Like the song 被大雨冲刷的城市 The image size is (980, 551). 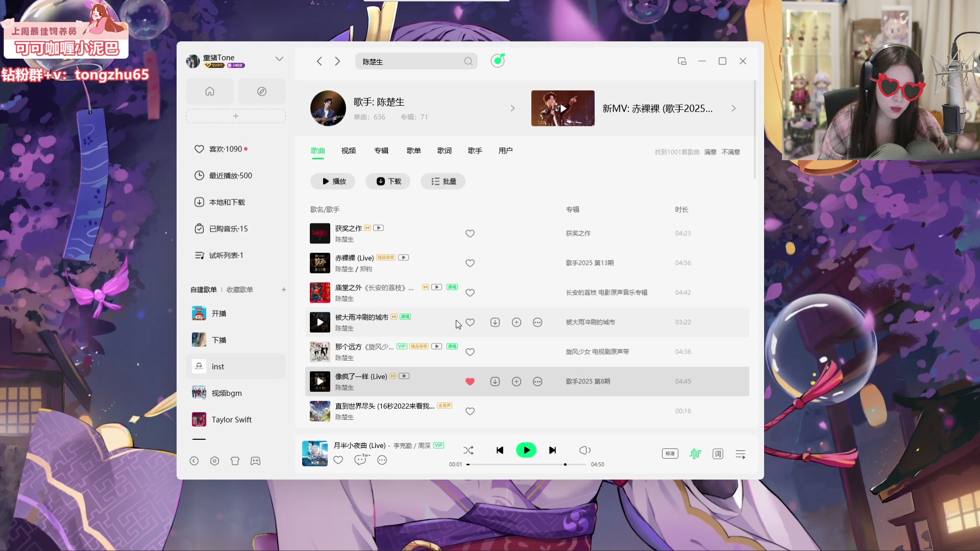click(x=470, y=322)
